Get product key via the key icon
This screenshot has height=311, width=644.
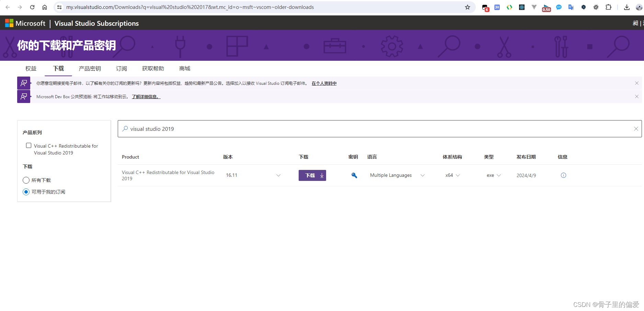354,175
